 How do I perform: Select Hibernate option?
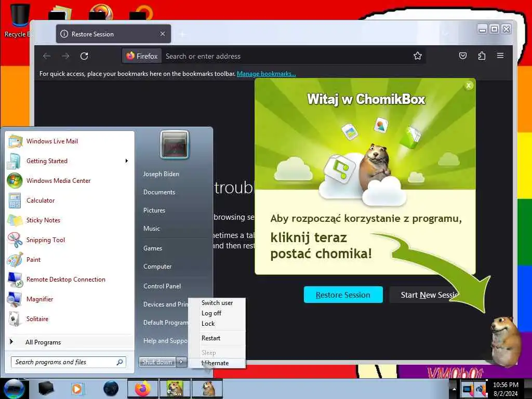(217, 363)
